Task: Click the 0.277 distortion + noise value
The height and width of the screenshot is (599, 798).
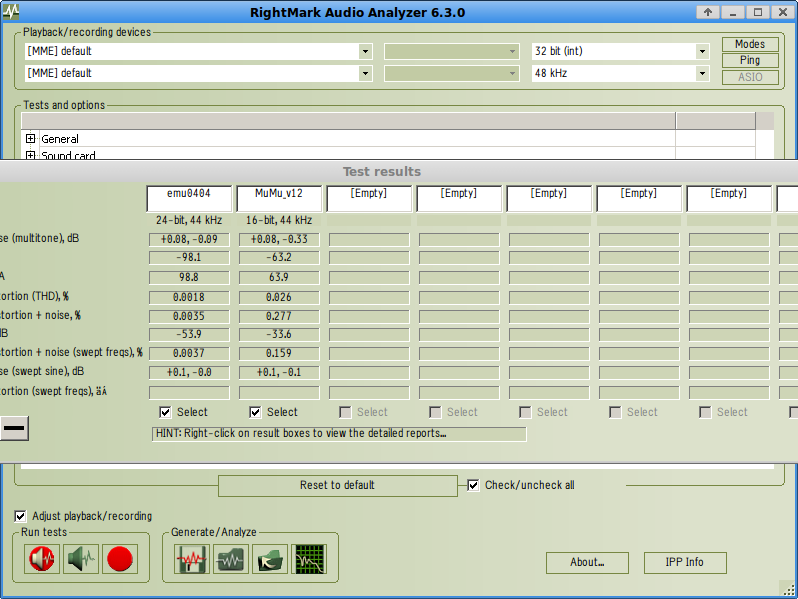Action: 279,317
